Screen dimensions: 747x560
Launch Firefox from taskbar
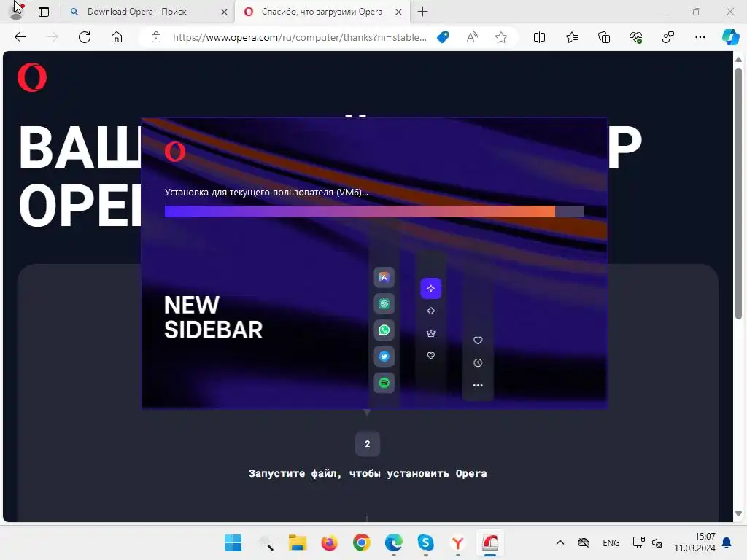click(329, 542)
